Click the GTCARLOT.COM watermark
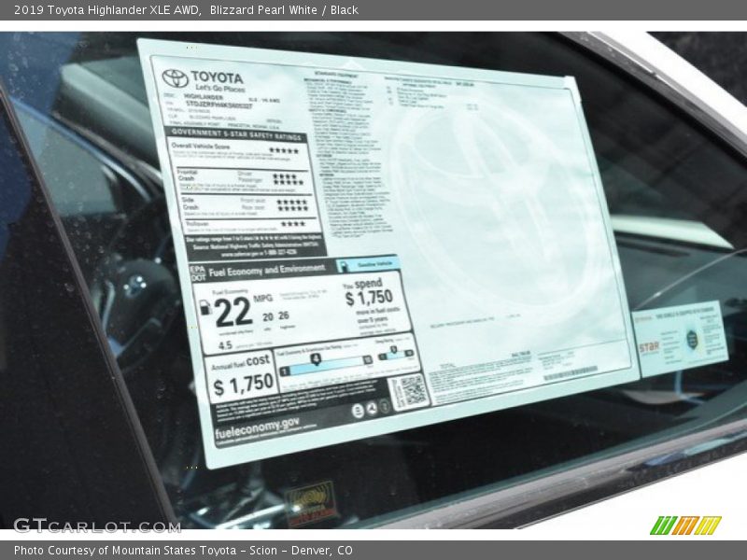The image size is (747, 560). [96, 525]
